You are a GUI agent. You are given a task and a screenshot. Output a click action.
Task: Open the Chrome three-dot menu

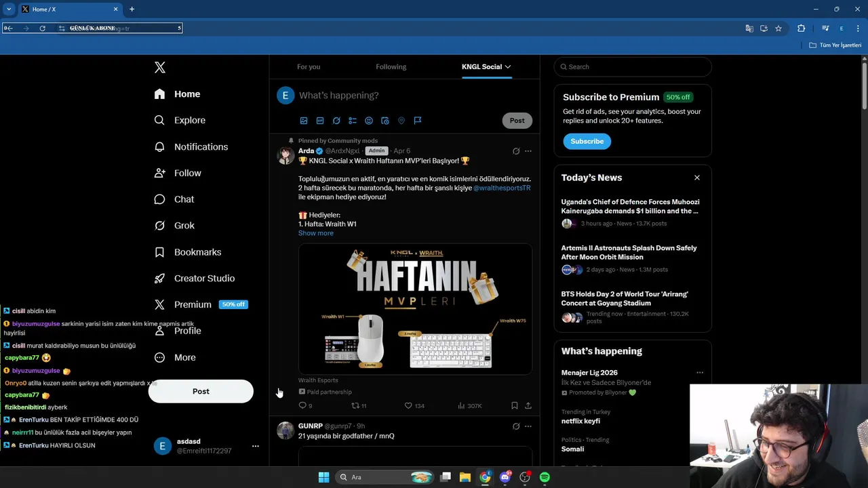pos(859,28)
